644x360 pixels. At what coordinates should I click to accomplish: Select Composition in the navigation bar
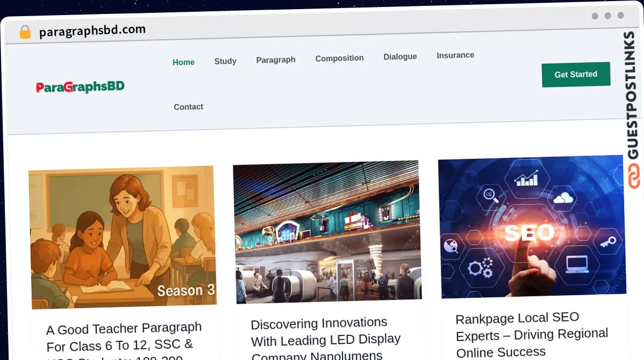(339, 58)
